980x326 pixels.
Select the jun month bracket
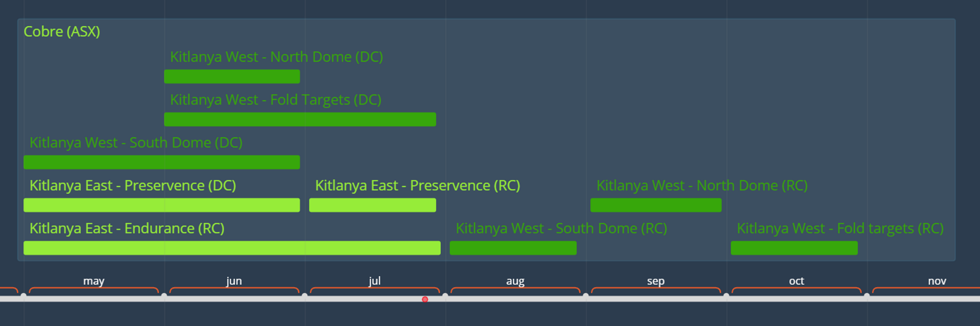pyautogui.click(x=234, y=290)
